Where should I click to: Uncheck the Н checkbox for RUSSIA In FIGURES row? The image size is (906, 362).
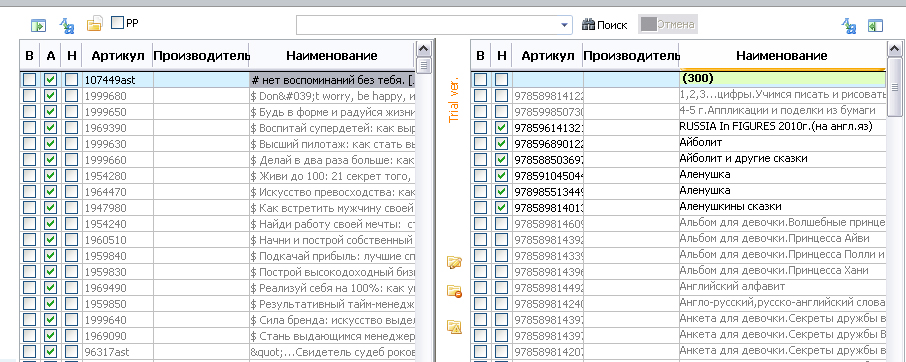click(x=502, y=128)
